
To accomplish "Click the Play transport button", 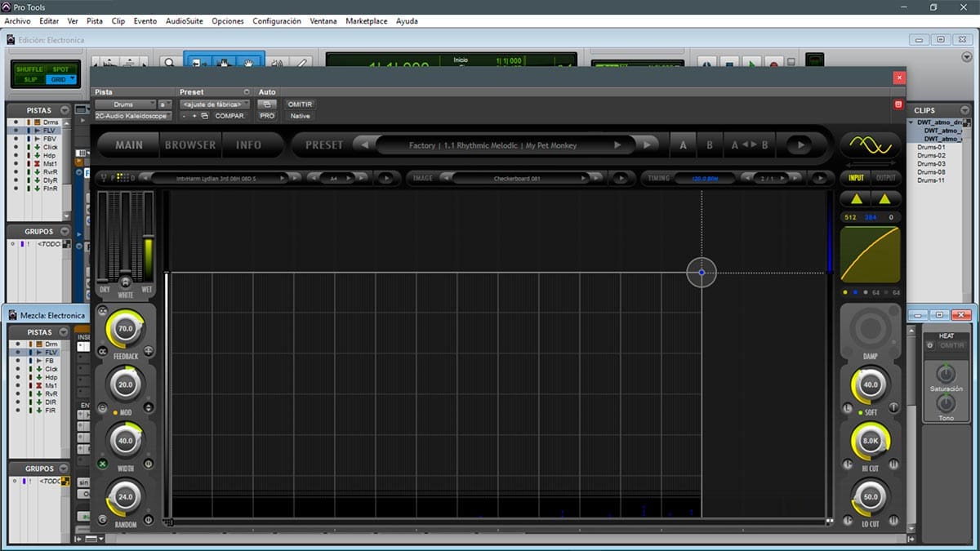I will click(x=751, y=63).
